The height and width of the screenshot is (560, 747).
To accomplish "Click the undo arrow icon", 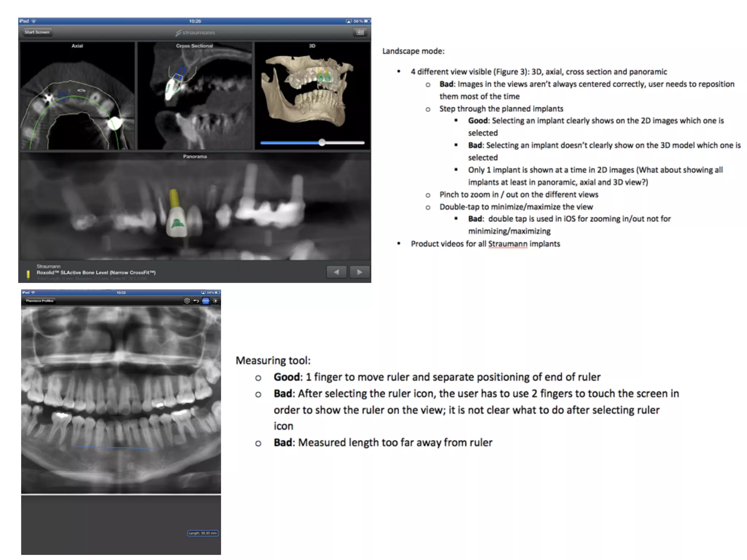I will tap(196, 301).
